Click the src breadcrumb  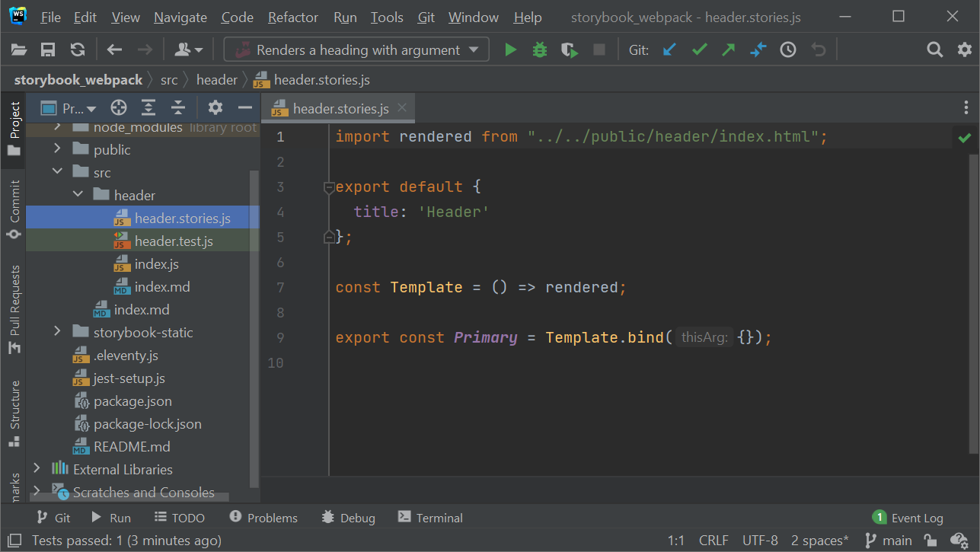coord(169,80)
